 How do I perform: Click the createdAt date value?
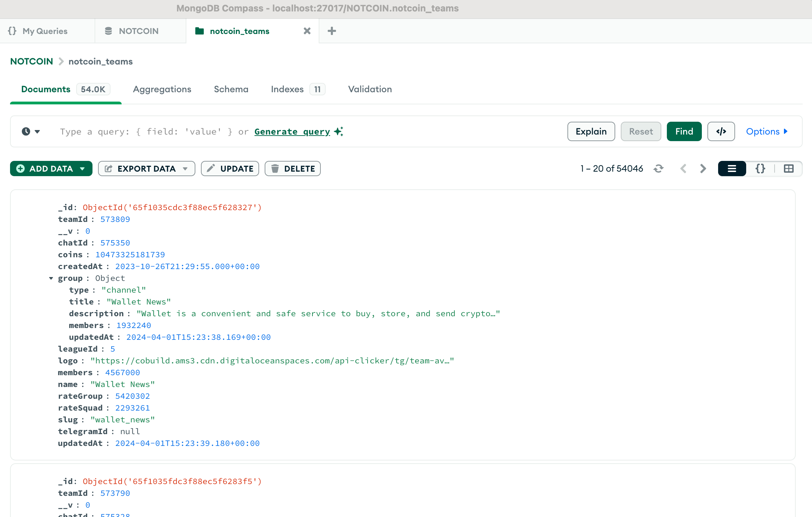coord(187,266)
